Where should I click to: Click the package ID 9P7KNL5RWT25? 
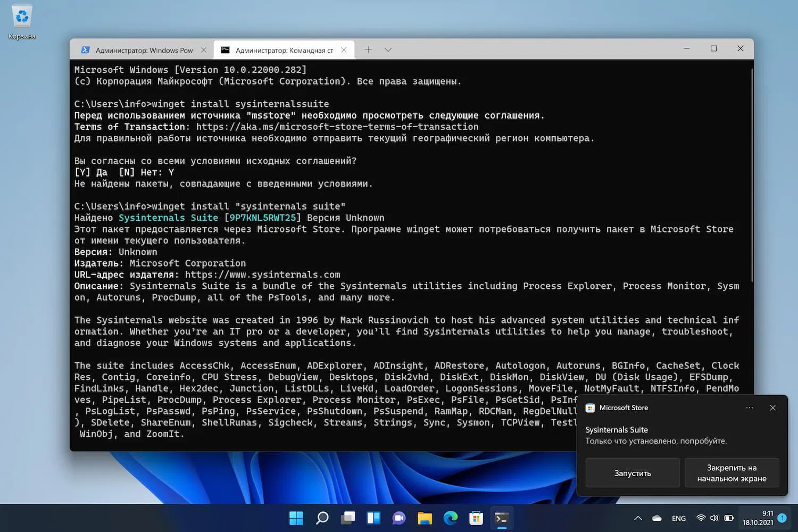click(263, 218)
